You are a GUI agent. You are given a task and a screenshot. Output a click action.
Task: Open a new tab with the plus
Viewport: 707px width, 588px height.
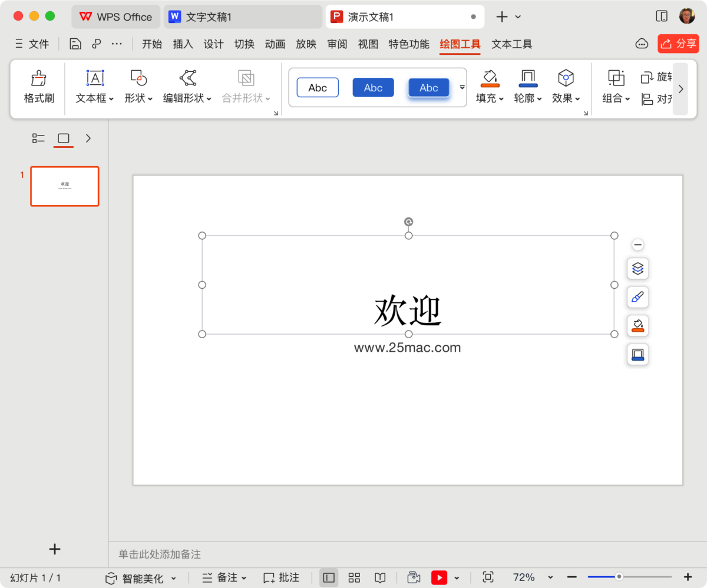pos(501,16)
